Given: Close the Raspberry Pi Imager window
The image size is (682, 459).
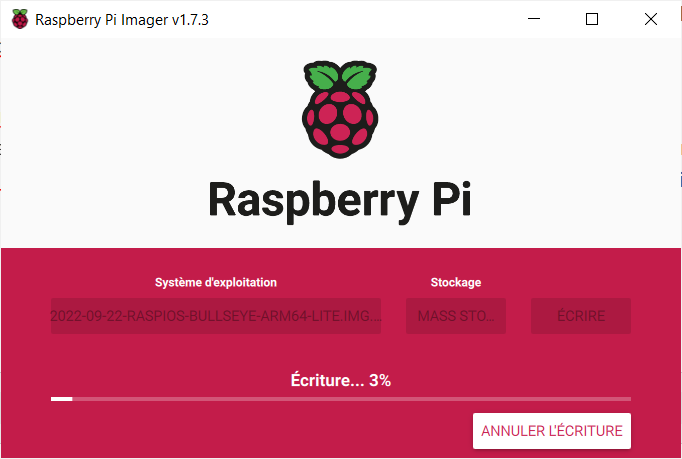Looking at the screenshot, I should tap(651, 19).
